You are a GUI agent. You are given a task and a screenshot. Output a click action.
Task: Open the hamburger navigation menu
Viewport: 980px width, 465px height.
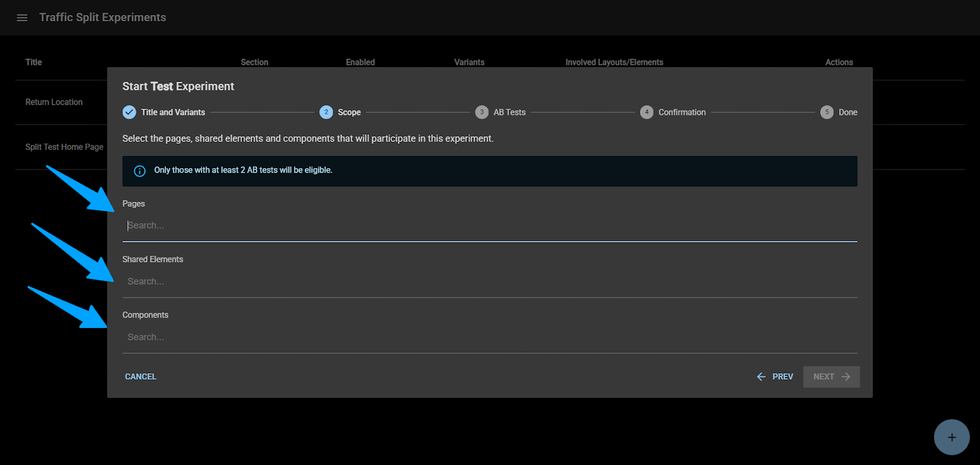pos(22,18)
